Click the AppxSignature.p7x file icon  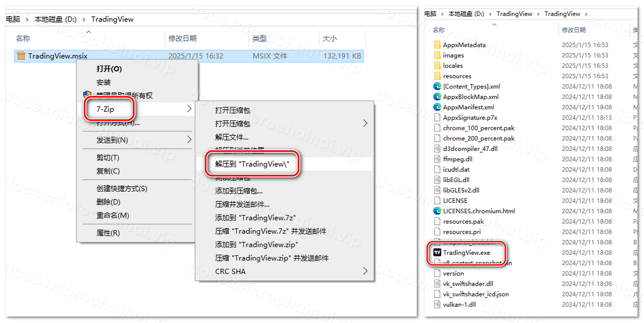coord(437,117)
